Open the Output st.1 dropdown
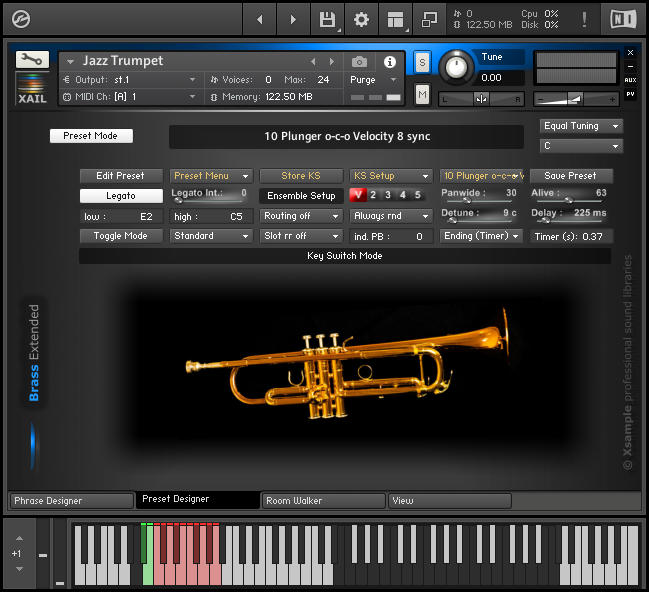The image size is (649, 592). (x=130, y=79)
